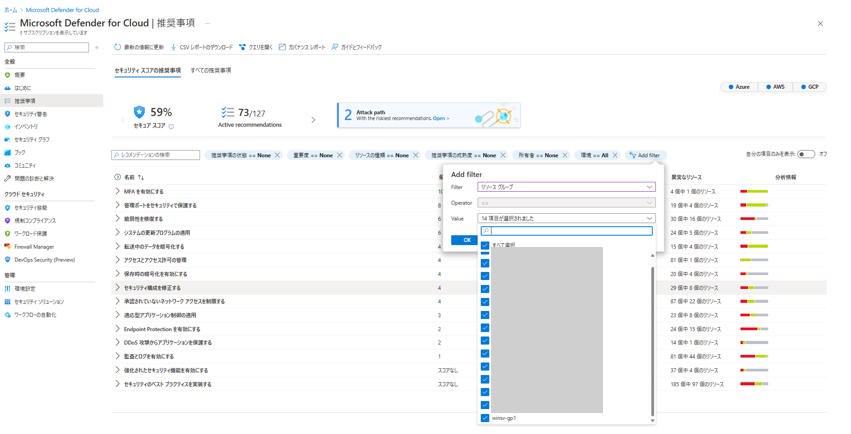Open コミュニティ in the sidebar
The image size is (851, 434).
click(25, 165)
